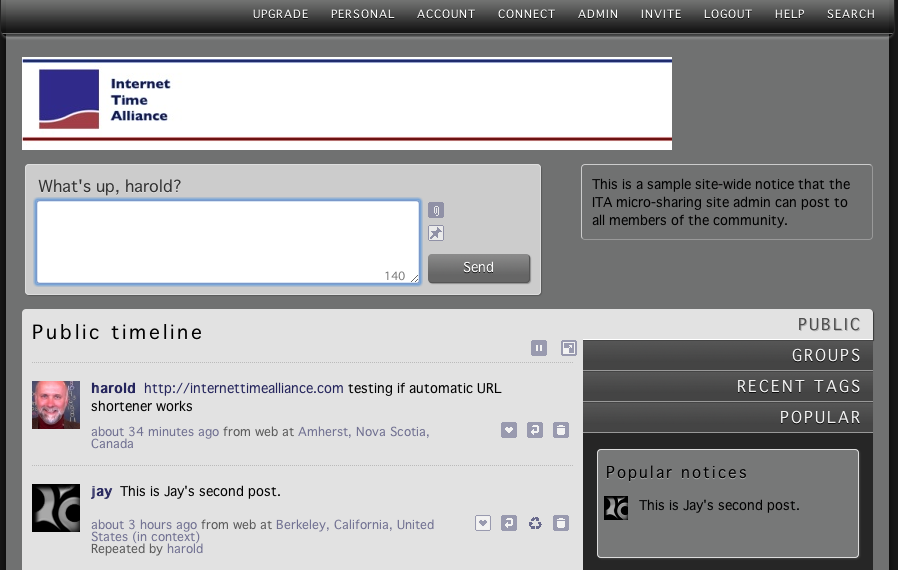This screenshot has height=570, width=898.
Task: Focus the "What's up, harold?" text box
Action: click(227, 242)
